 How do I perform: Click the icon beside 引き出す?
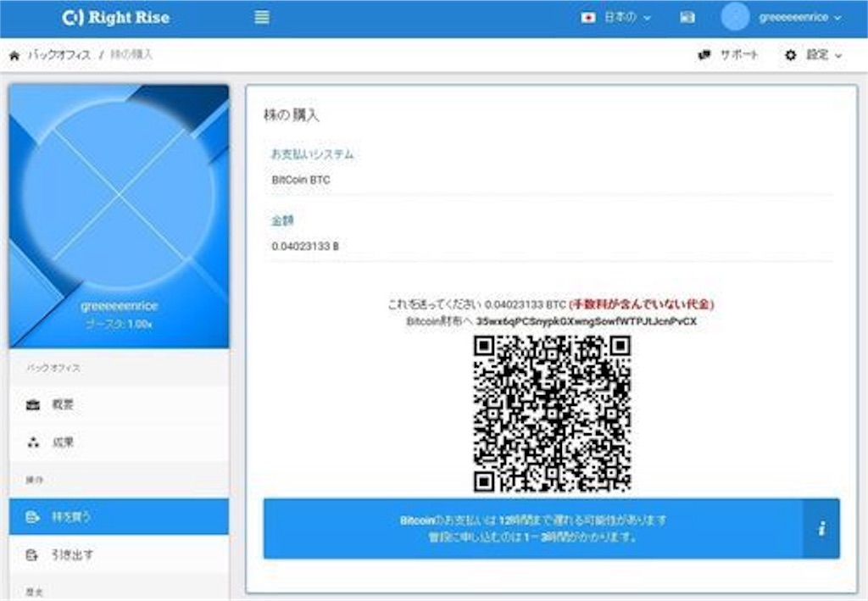click(x=33, y=554)
